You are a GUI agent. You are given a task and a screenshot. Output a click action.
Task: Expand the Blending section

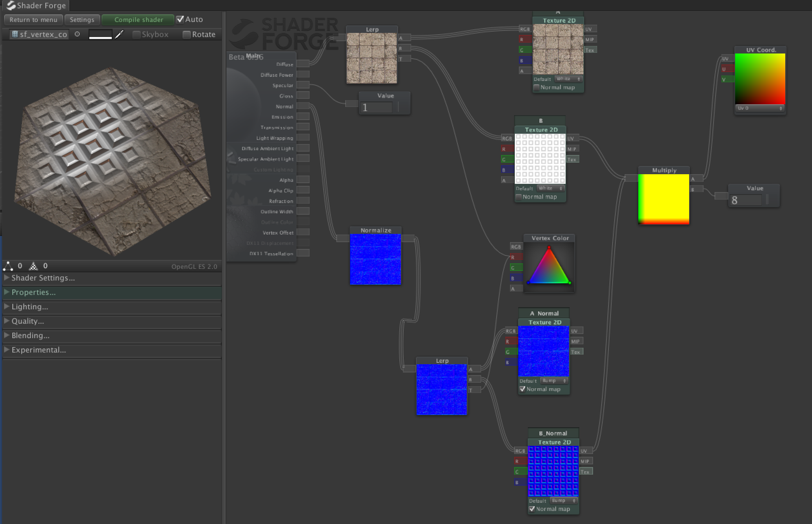click(112, 335)
